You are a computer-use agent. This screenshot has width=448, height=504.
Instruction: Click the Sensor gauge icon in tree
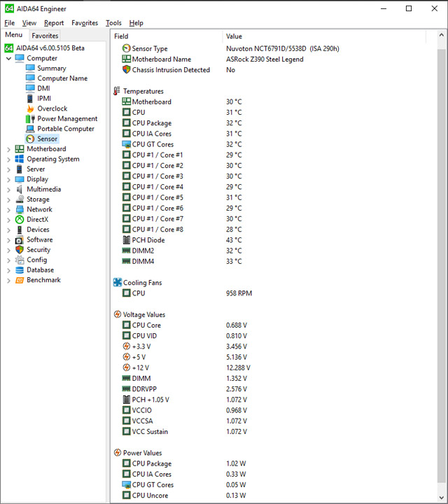click(30, 139)
